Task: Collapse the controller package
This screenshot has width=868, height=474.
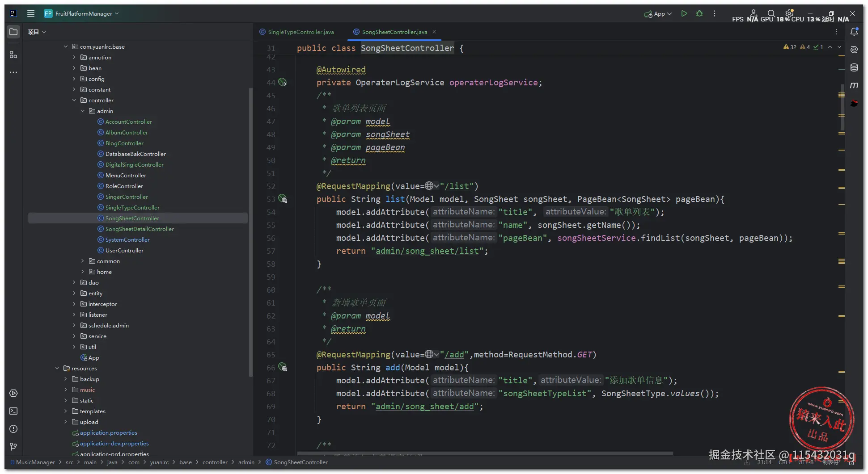Action: coord(74,100)
